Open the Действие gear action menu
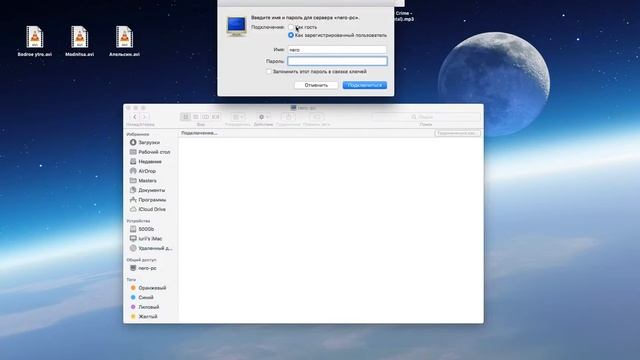This screenshot has width=640, height=360. click(264, 117)
